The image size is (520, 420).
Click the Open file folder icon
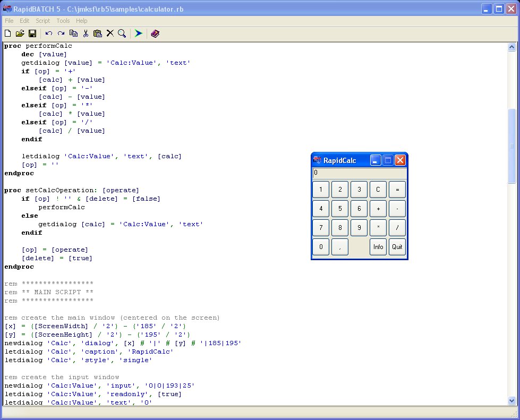tap(20, 33)
